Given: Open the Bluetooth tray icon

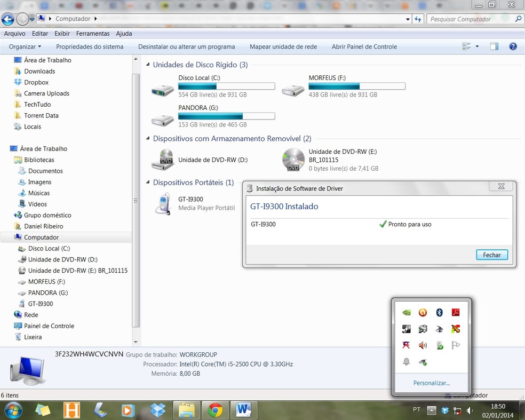Looking at the screenshot, I should 439,313.
